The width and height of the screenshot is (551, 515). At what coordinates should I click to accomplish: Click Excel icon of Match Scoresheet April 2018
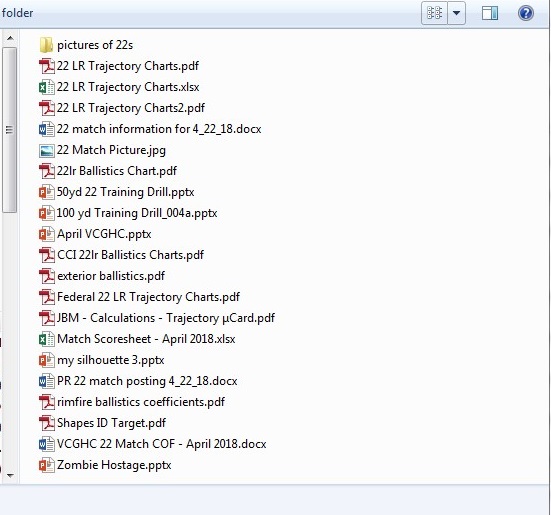[x=47, y=339]
